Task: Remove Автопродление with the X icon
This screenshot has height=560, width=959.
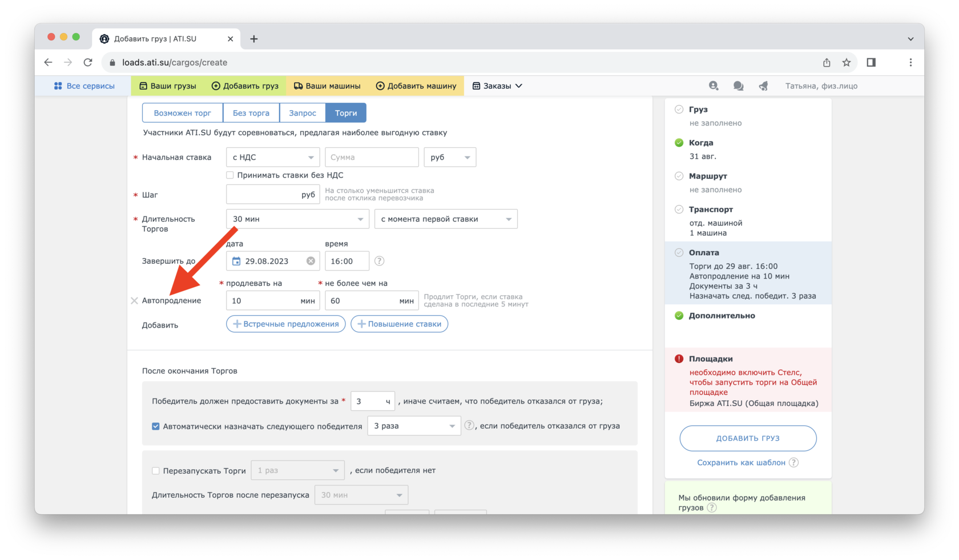Action: tap(135, 301)
